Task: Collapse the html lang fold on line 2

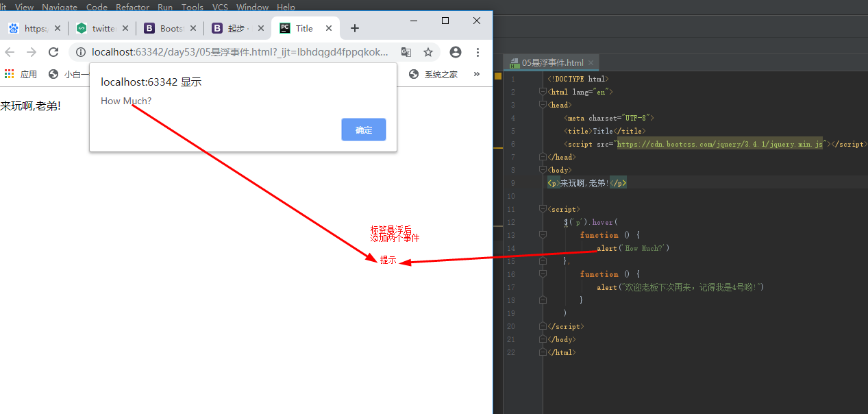Action: click(x=543, y=92)
